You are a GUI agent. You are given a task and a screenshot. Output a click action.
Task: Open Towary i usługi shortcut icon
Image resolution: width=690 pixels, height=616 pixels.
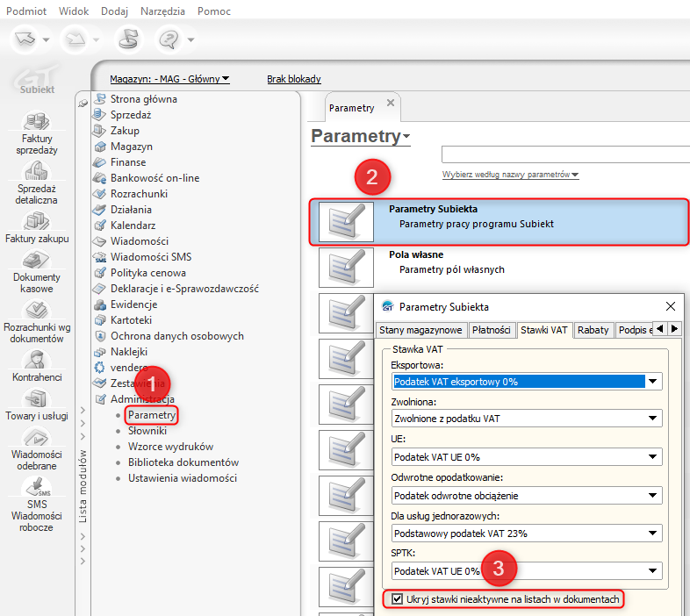pos(37,398)
